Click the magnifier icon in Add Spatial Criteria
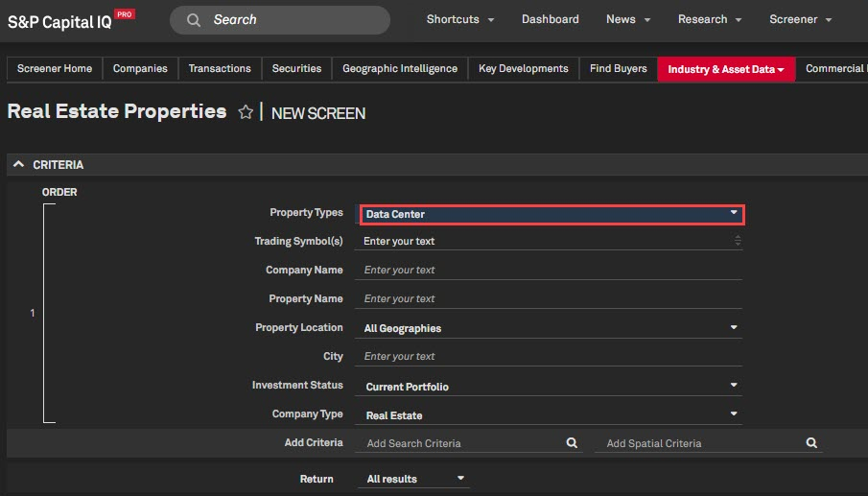 (811, 443)
